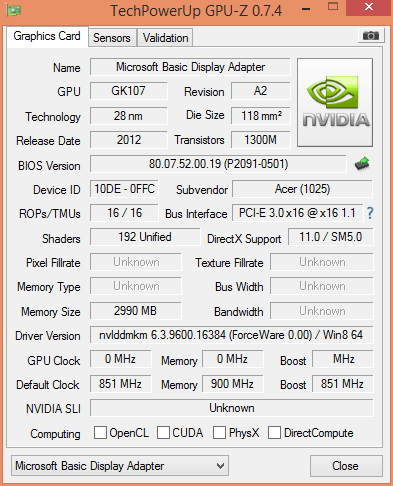Click the Bus Interface question mark

coord(370,213)
